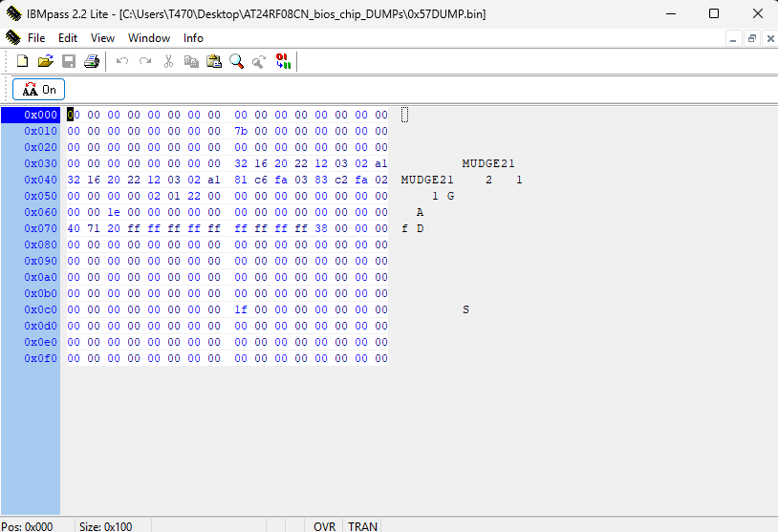The width and height of the screenshot is (778, 532).
Task: Click the Copy toolbar icon
Action: [191, 61]
